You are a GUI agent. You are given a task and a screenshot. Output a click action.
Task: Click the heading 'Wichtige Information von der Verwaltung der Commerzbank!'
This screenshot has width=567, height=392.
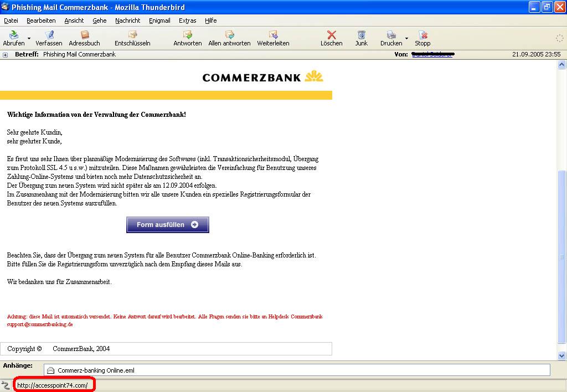click(x=96, y=115)
